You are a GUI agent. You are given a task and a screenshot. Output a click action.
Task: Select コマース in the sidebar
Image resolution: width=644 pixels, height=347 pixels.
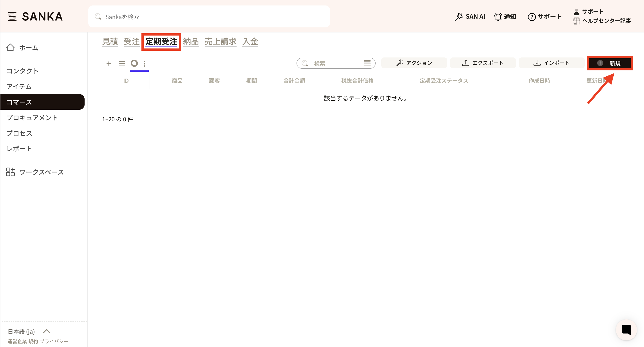coord(42,102)
